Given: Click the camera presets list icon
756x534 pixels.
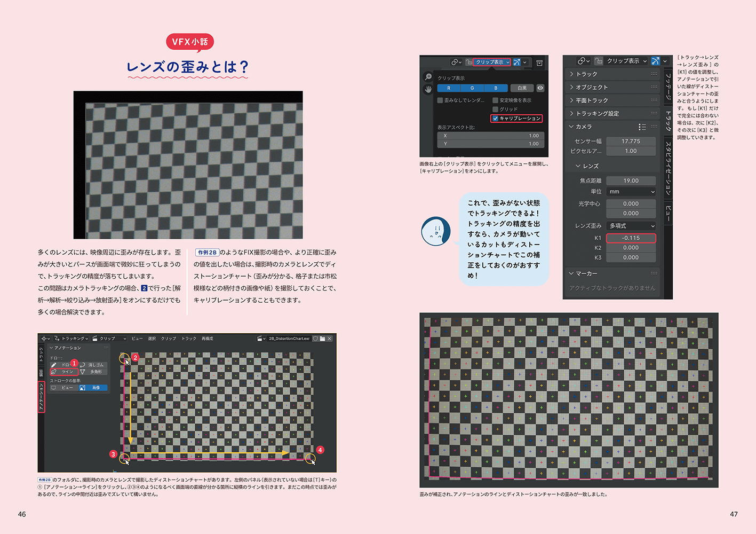Looking at the screenshot, I should 642,127.
